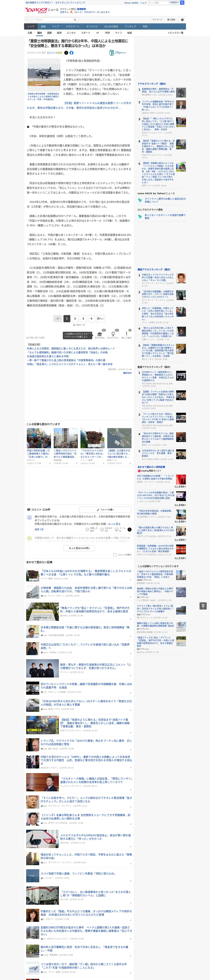Select the トップ tab
The height and width of the screenshot is (980, 210).
[x=31, y=27]
